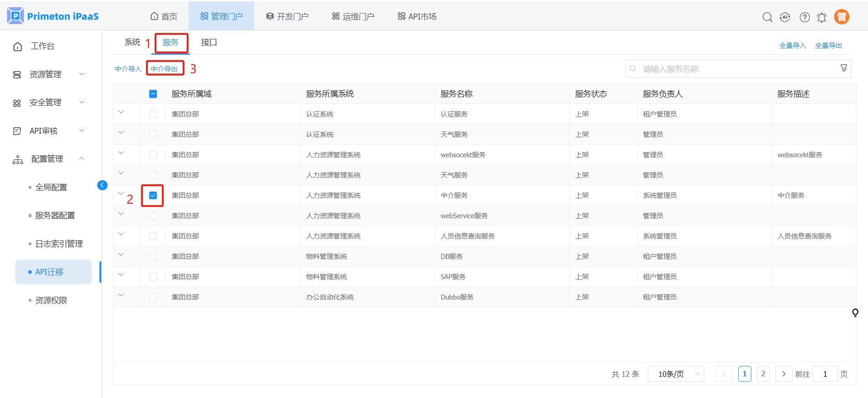Image resolution: width=868 pixels, height=398 pixels.
Task: Click the 全量导入 link
Action: pyautogui.click(x=793, y=46)
